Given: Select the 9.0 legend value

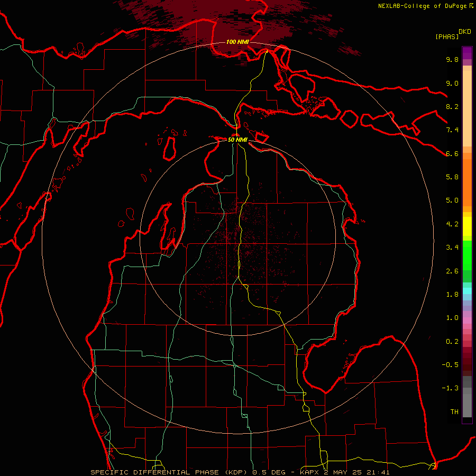Looking at the screenshot, I should pyautogui.click(x=452, y=83).
